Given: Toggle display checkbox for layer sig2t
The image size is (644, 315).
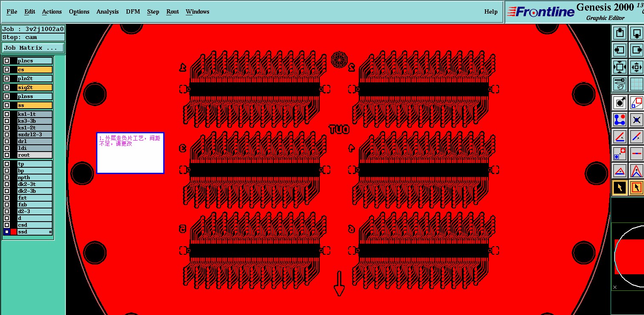Looking at the screenshot, I should pyautogui.click(x=7, y=87).
